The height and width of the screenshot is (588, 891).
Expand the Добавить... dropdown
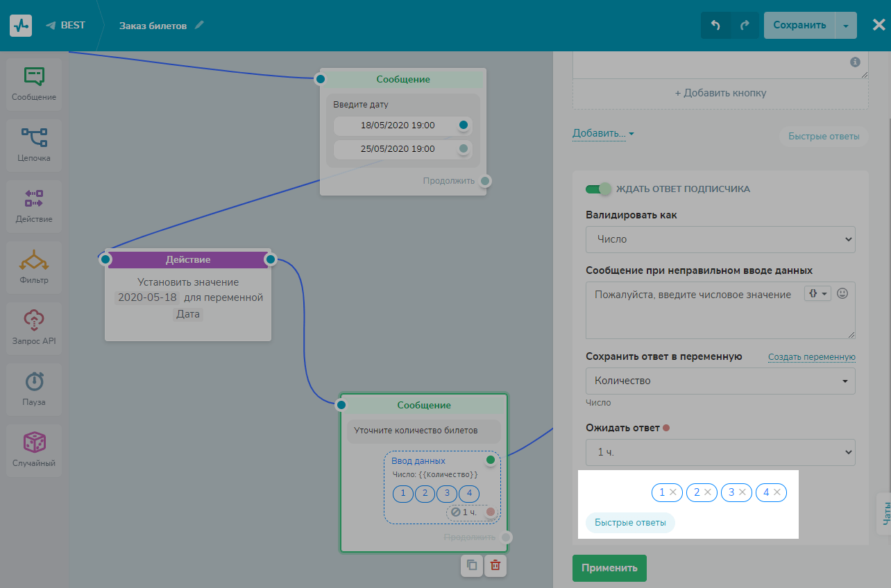[603, 133]
